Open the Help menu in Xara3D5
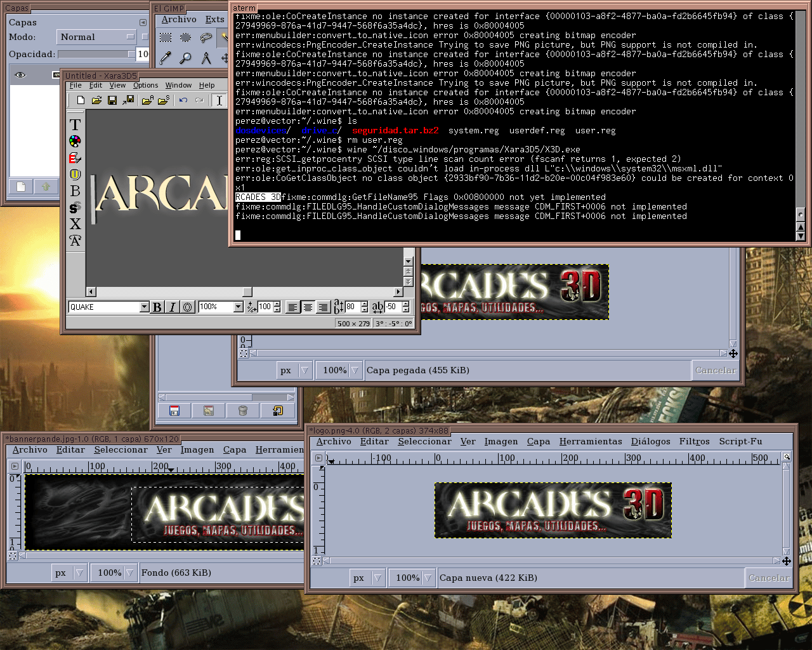Image resolution: width=812 pixels, height=650 pixels. coord(207,85)
